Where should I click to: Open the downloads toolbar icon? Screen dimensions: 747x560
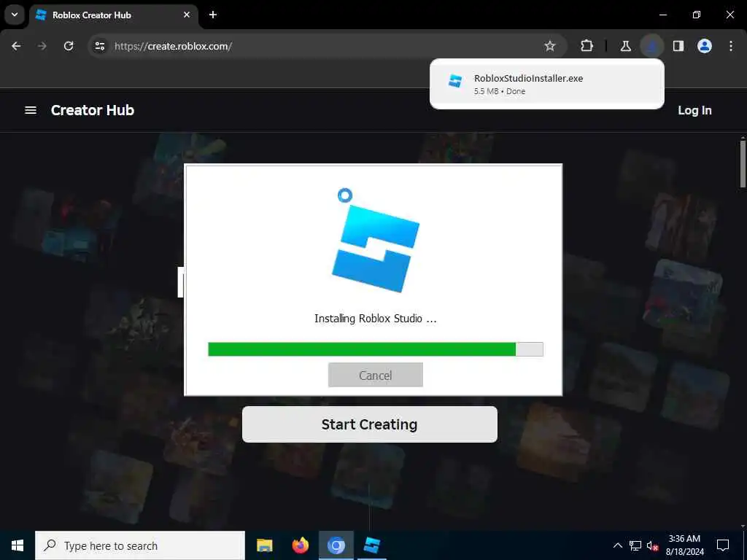[651, 46]
